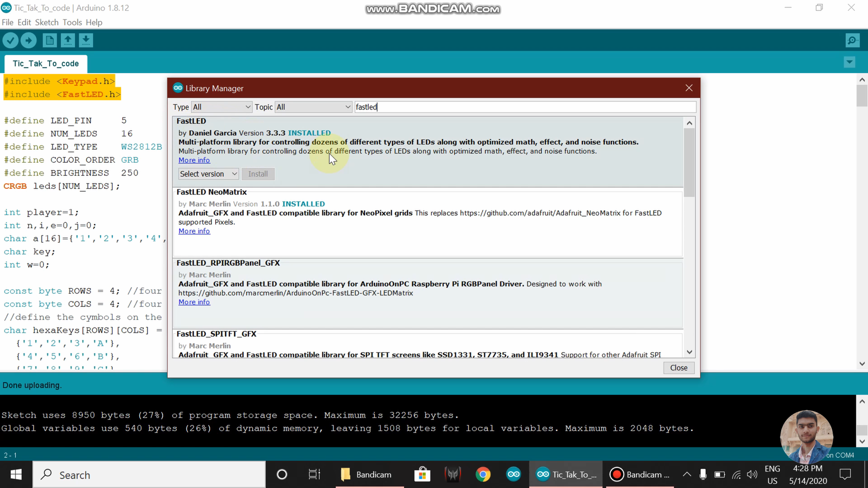Open the Tools menu
Image resolution: width=868 pixels, height=488 pixels.
72,22
